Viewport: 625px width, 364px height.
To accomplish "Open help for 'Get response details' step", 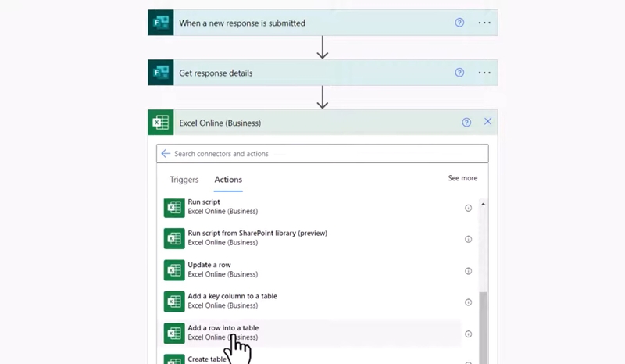I will 459,73.
